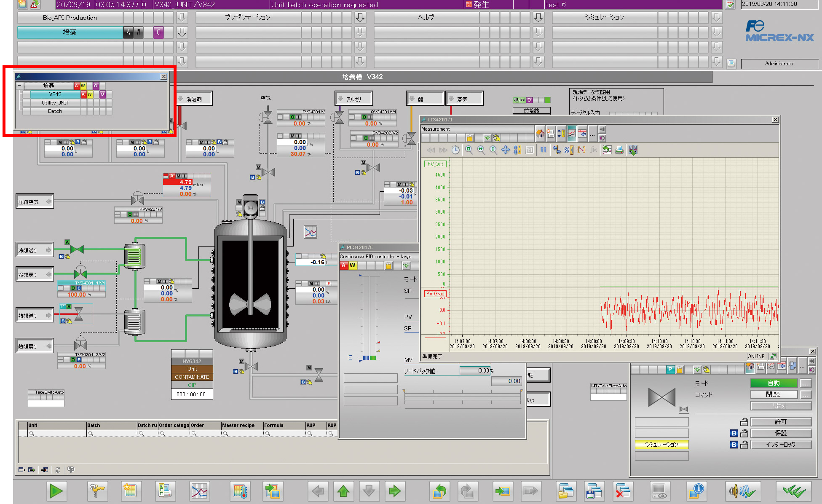Click the PID controller vertical bar graph
This screenshot has width=822, height=504.
(x=369, y=318)
